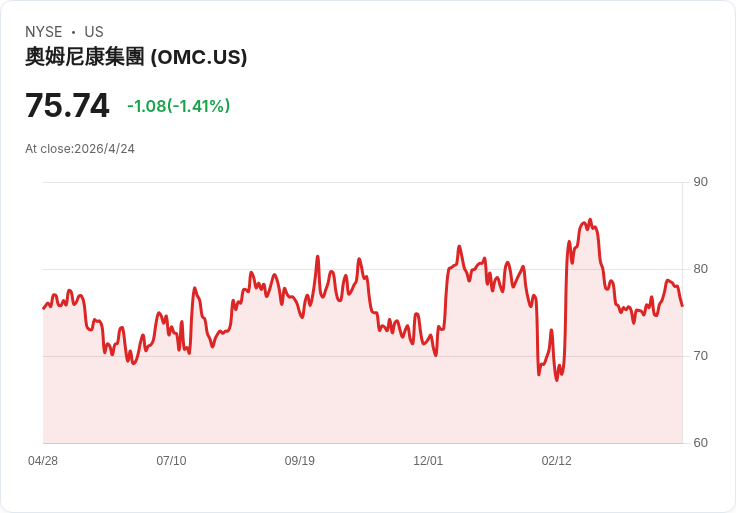
Task: Click the lowest trough of the price line
Action: pos(557,379)
